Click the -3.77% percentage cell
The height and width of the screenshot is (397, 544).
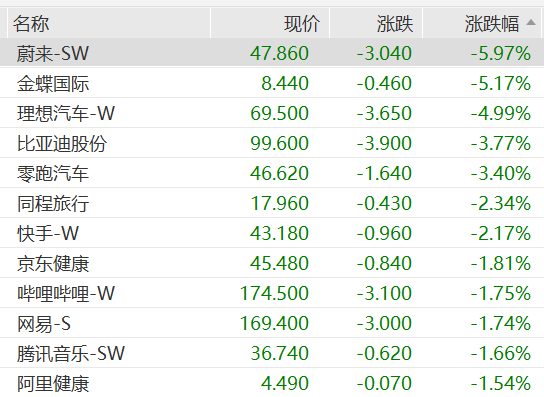(501, 143)
